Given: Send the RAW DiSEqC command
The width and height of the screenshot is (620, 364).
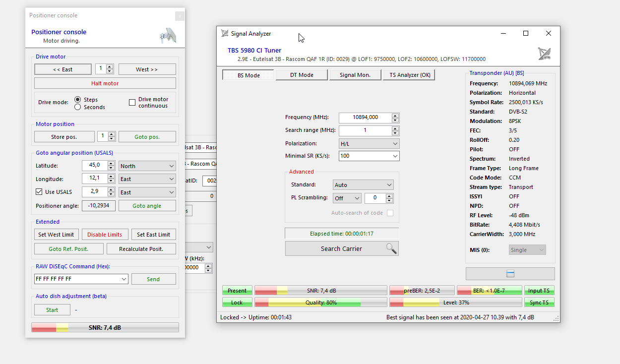Looking at the screenshot, I should click(153, 279).
